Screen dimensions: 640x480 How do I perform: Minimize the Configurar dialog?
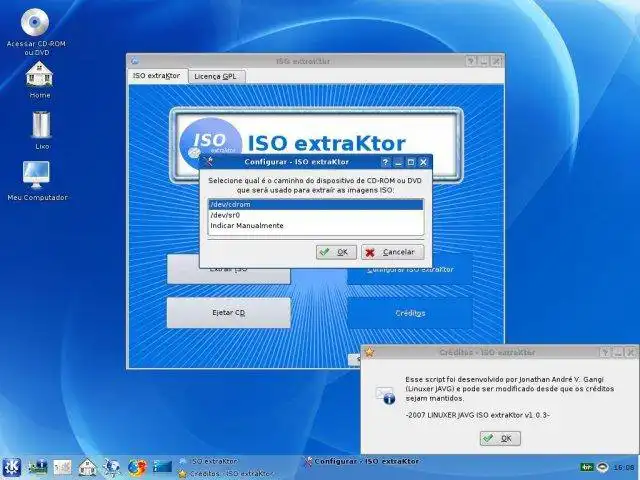[398, 162]
